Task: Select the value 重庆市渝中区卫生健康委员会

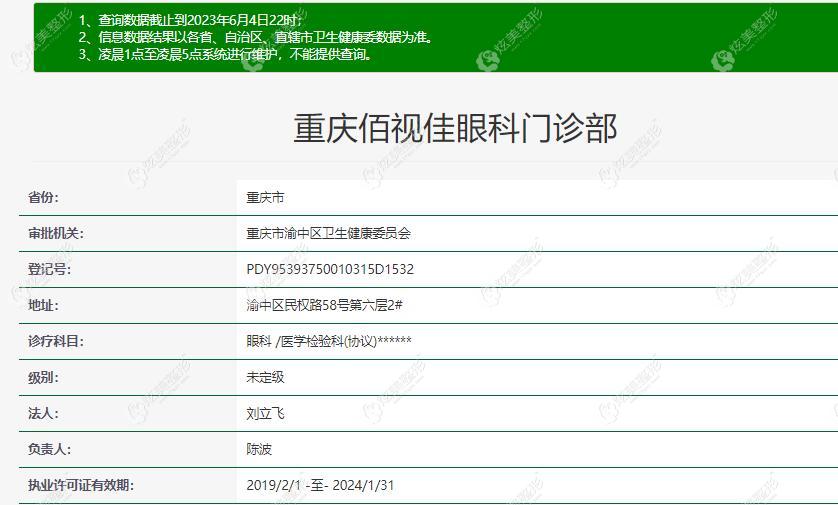Action: (x=328, y=234)
